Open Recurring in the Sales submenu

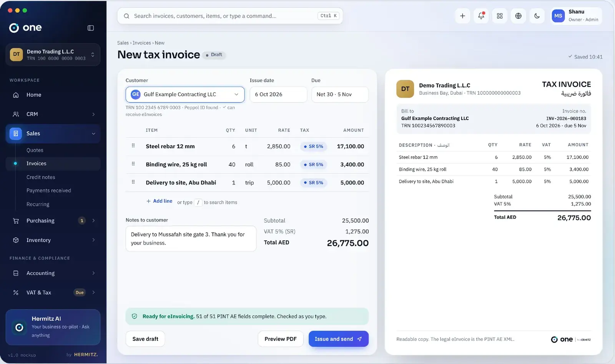click(x=38, y=204)
